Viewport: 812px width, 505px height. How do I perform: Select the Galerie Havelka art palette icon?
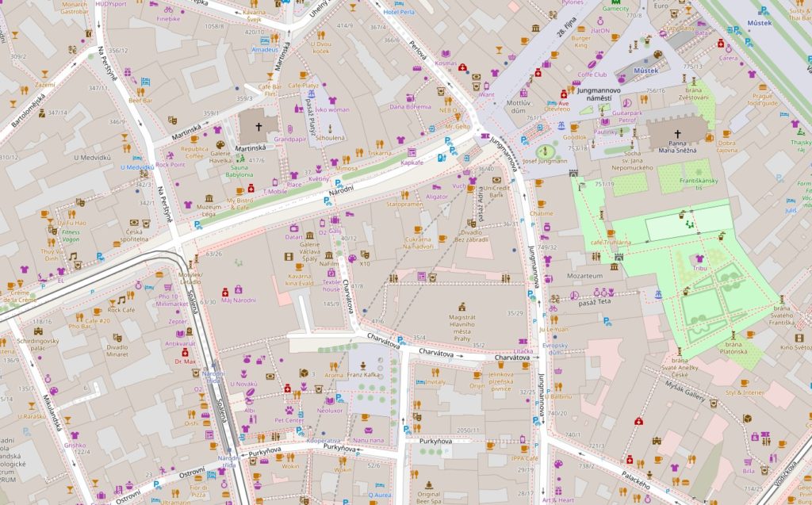(220, 144)
